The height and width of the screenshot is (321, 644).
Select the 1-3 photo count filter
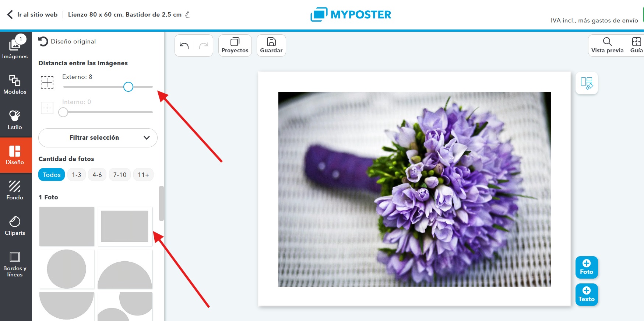77,175
